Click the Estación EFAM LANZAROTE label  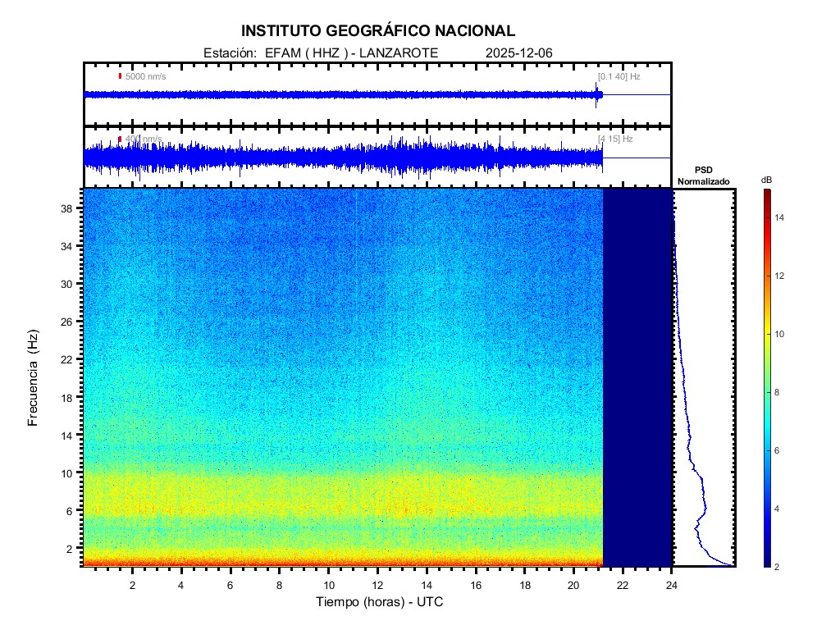pos(320,52)
